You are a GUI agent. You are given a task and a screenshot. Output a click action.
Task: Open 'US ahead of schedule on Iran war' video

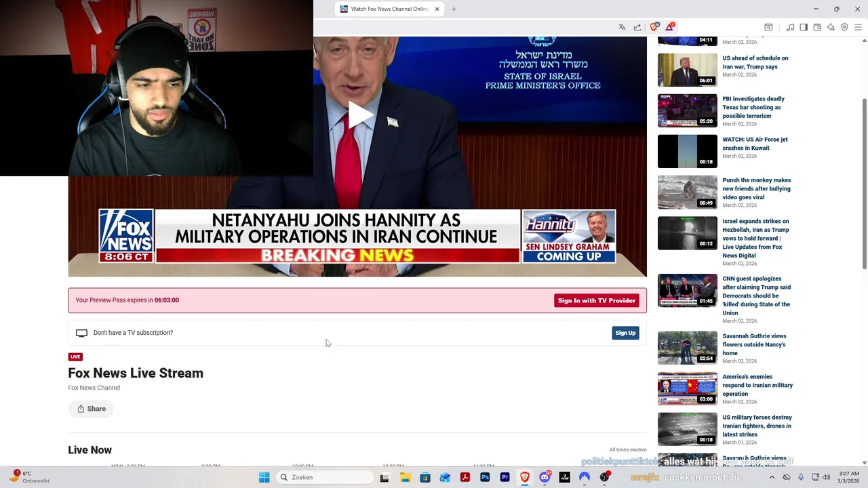click(x=755, y=62)
